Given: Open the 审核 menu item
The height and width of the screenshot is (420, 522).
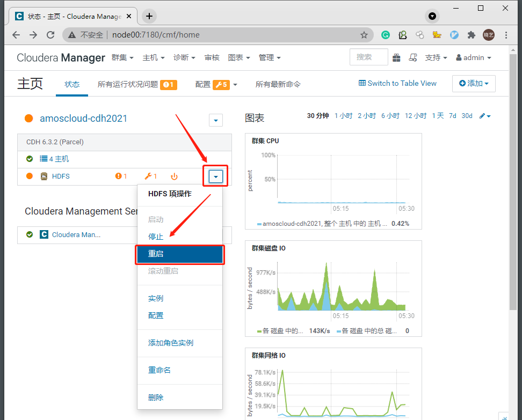Looking at the screenshot, I should (x=212, y=58).
